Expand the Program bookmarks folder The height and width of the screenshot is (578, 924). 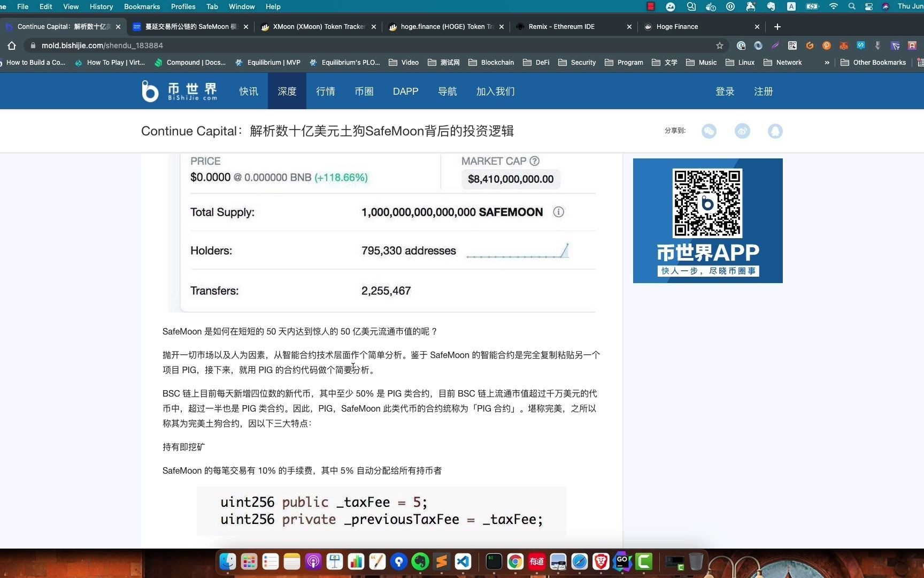click(x=624, y=63)
